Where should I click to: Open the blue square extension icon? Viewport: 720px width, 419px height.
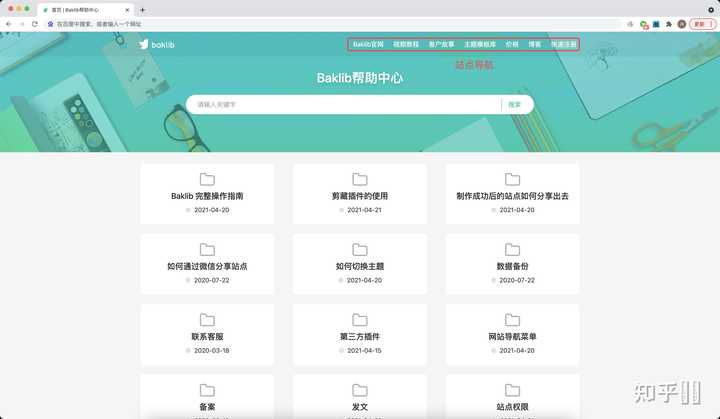tap(656, 24)
